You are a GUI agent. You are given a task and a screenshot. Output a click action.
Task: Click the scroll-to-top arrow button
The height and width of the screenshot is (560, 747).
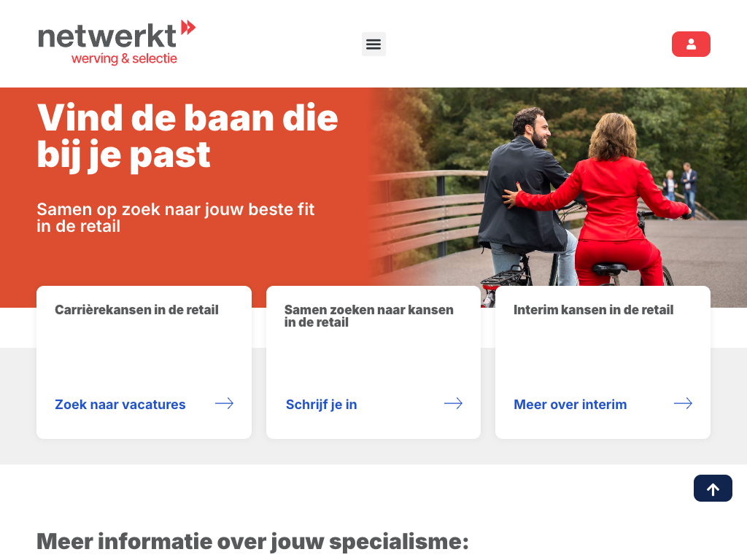click(713, 489)
